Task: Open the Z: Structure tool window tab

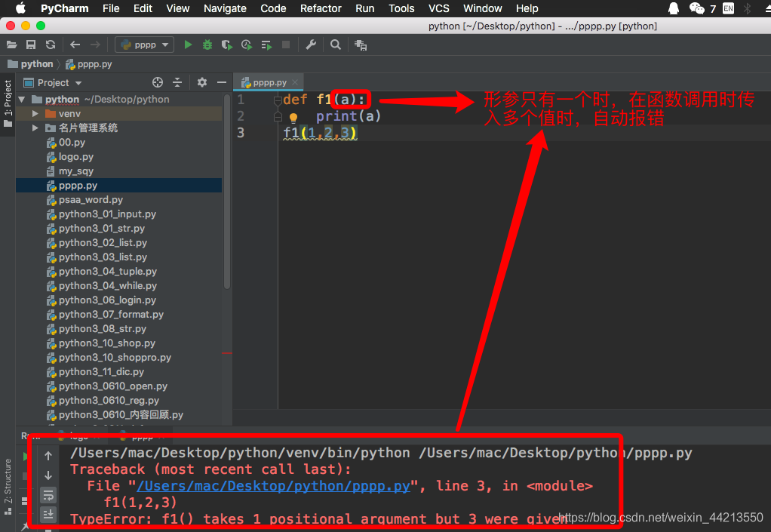Action: [8, 487]
